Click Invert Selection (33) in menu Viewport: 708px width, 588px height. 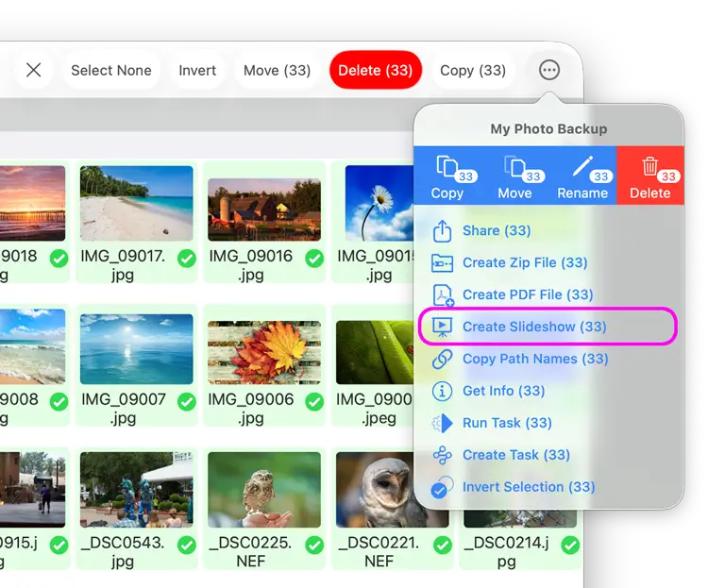tap(528, 487)
